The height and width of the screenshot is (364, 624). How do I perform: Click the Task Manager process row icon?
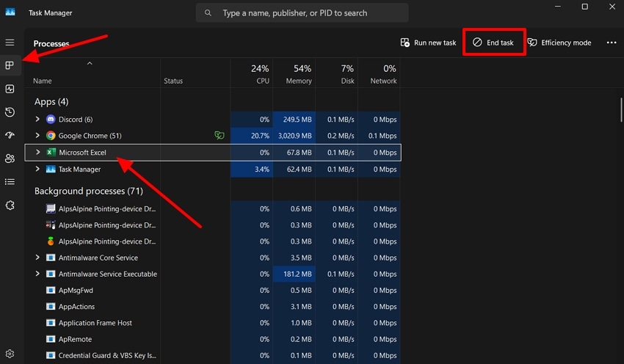(x=51, y=169)
